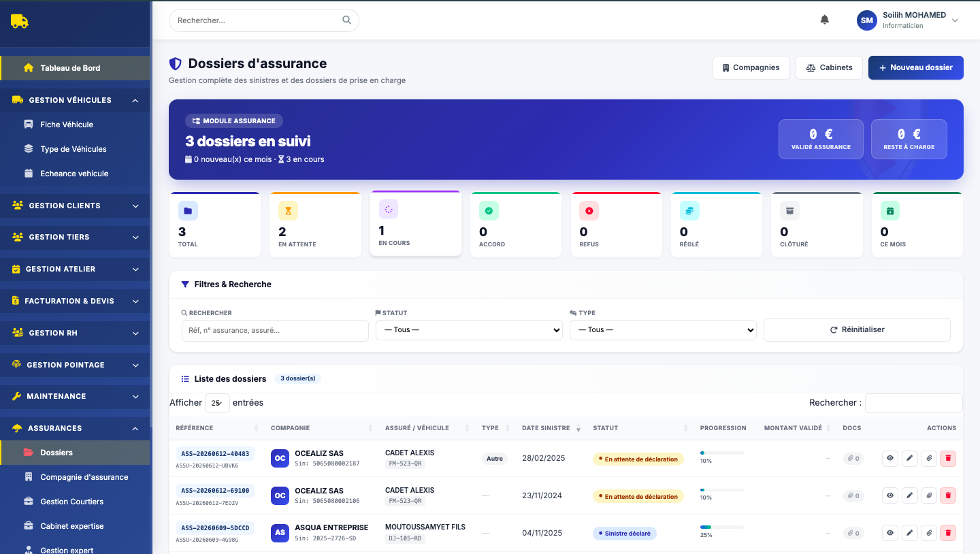Viewport: 980px width, 554px height.
Task: Open the notifications bell
Action: (825, 20)
